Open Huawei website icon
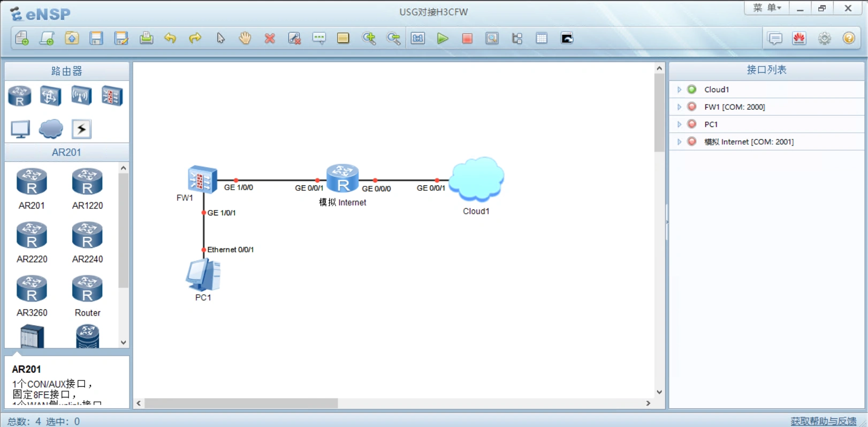The width and height of the screenshot is (868, 427). tap(800, 38)
